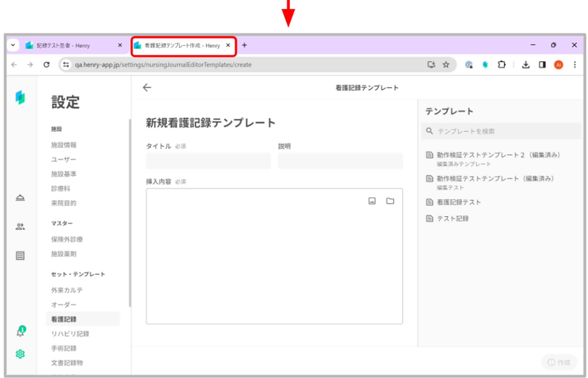Go back using the arrow above form

coord(147,87)
